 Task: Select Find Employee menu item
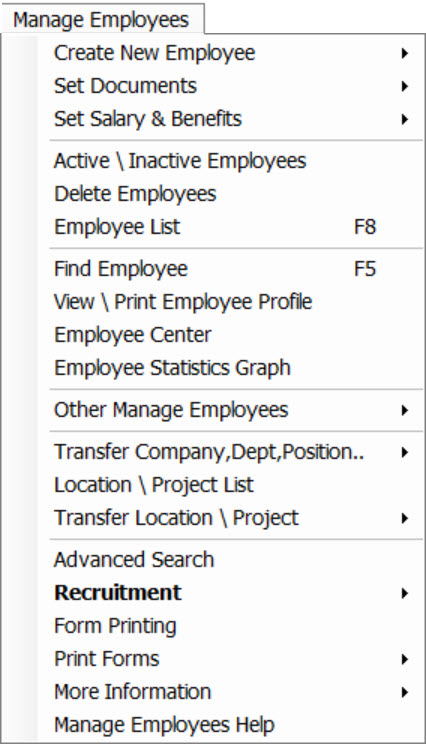click(231, 269)
